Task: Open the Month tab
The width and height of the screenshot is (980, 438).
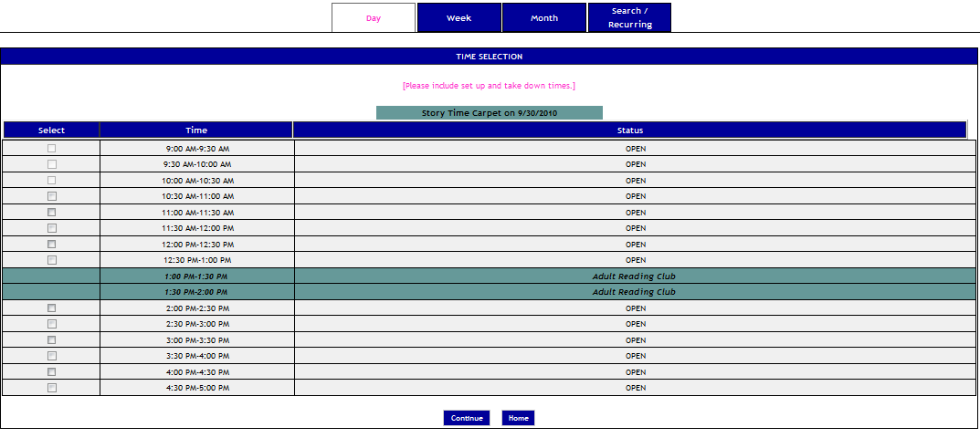Action: (544, 17)
